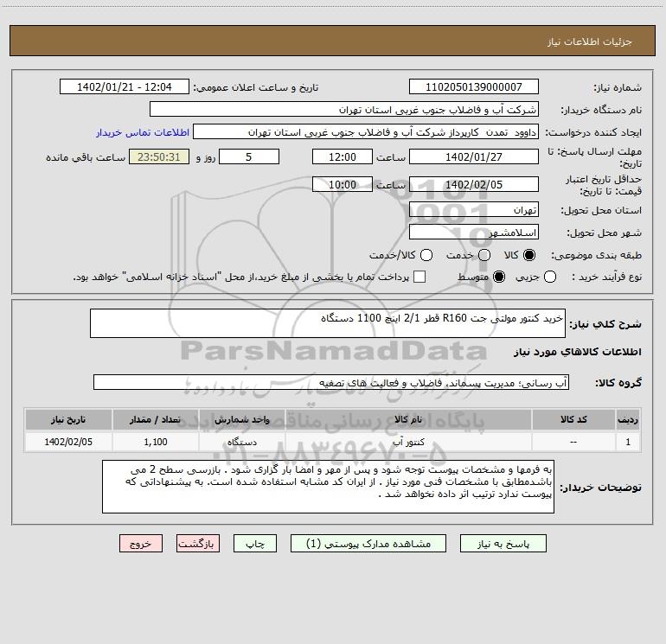Click the delivery province field تهران

[x=474, y=210]
